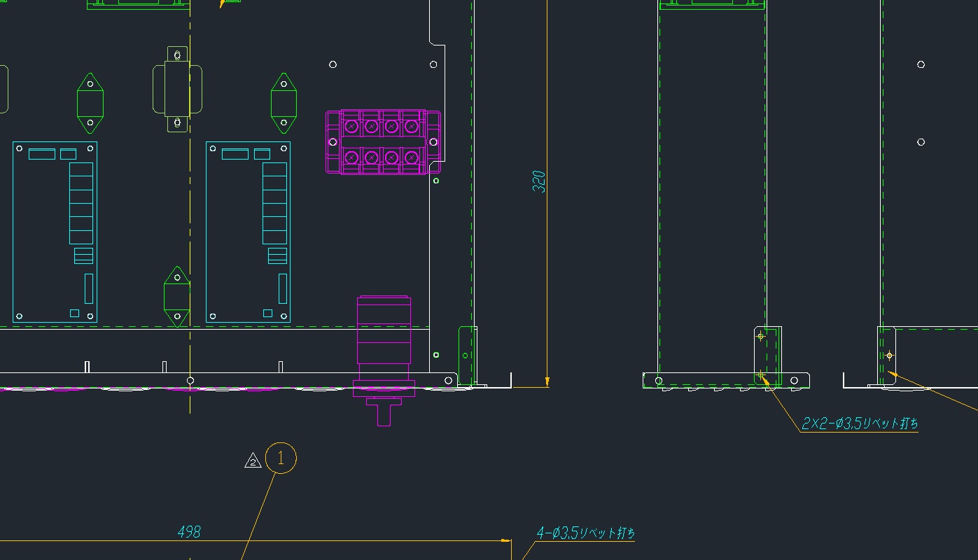Click upper yellow rivet mark on middle bracket
Image resolution: width=978 pixels, height=560 pixels.
[x=762, y=337]
